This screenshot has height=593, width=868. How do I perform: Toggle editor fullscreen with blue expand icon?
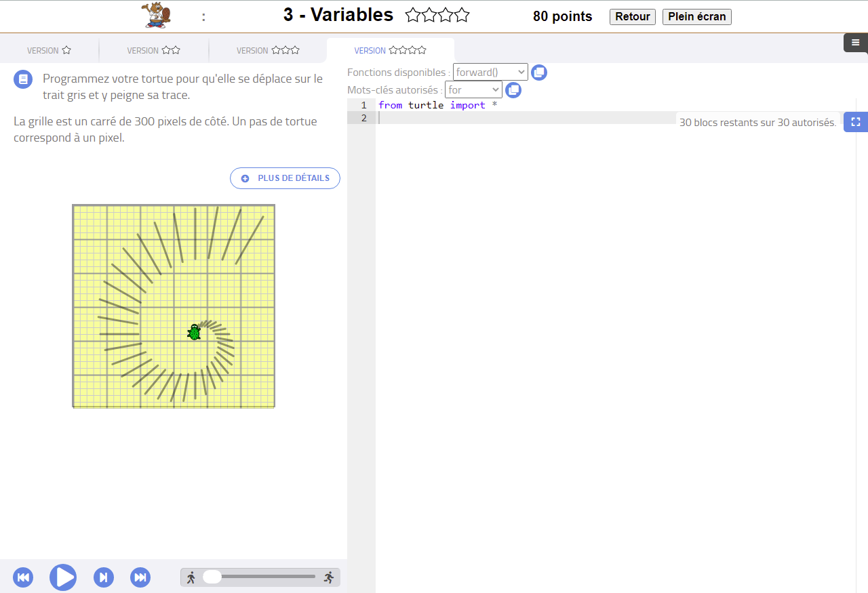pos(855,122)
